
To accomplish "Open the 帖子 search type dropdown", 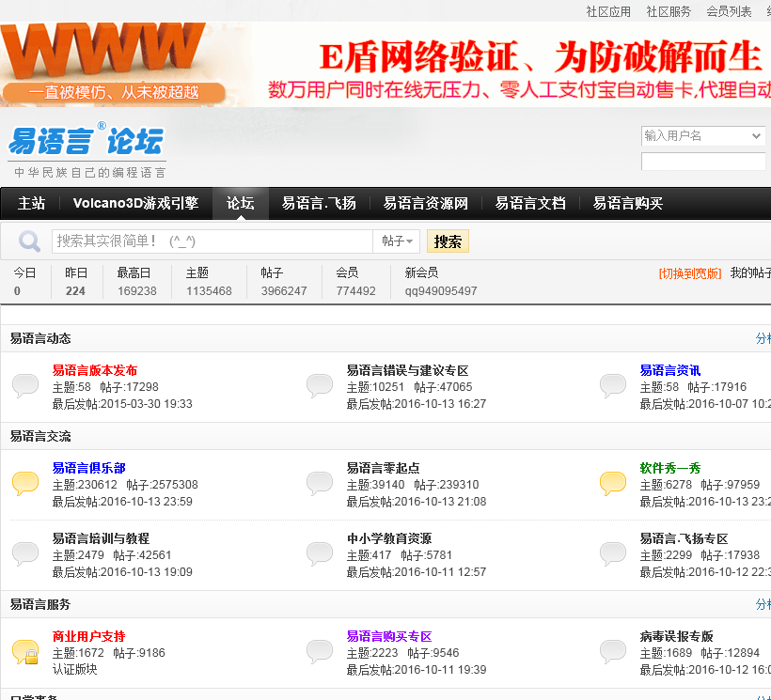I will pyautogui.click(x=397, y=241).
